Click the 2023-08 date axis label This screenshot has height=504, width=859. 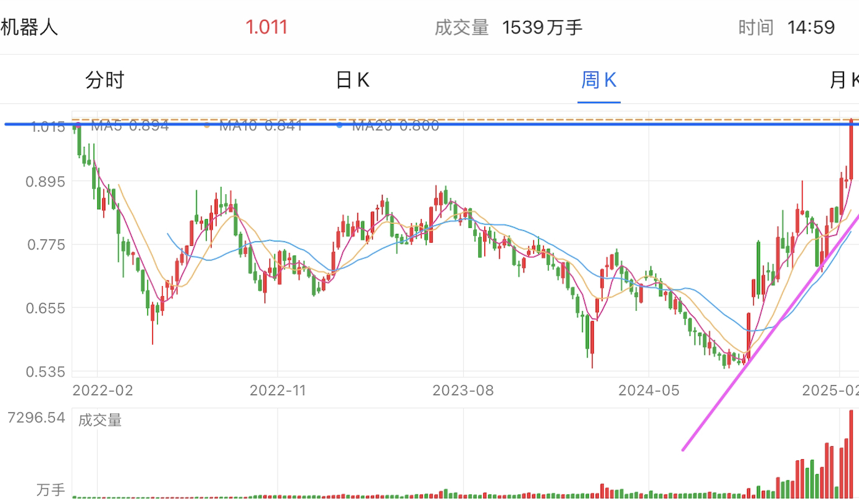[463, 391]
